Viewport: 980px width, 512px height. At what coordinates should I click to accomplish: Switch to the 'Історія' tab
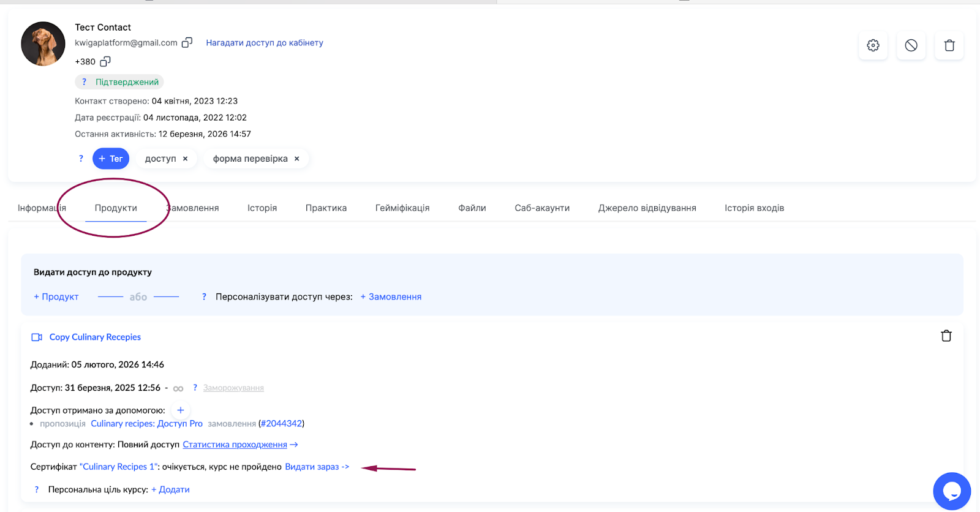[262, 208]
